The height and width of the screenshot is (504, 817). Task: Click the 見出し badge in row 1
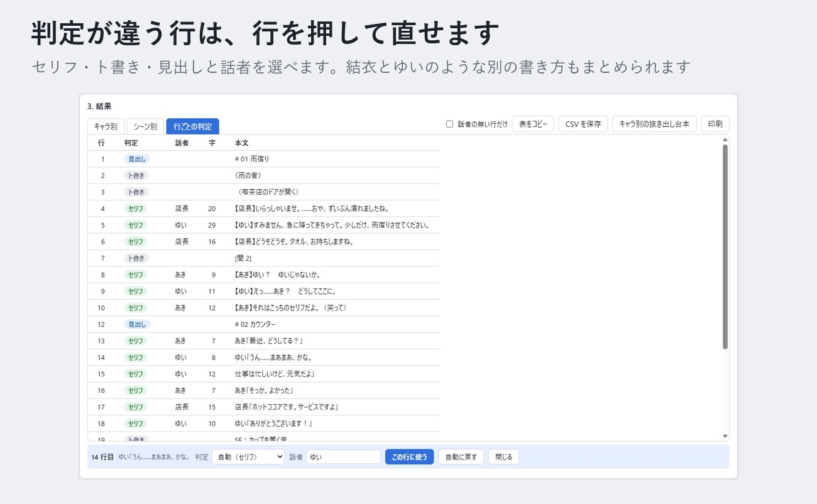click(137, 159)
